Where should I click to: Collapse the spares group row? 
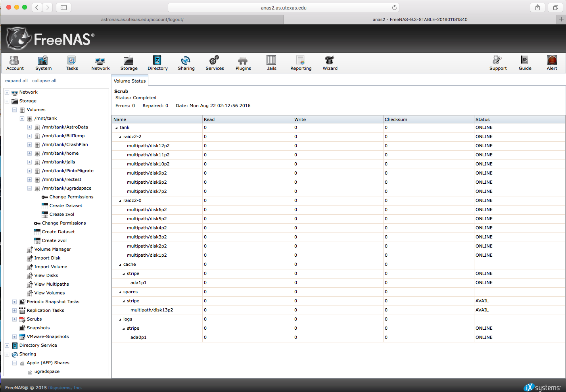[120, 292]
